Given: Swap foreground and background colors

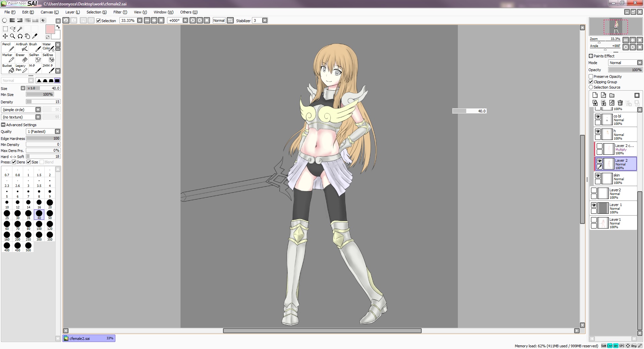Looking at the screenshot, I should coord(58,27).
